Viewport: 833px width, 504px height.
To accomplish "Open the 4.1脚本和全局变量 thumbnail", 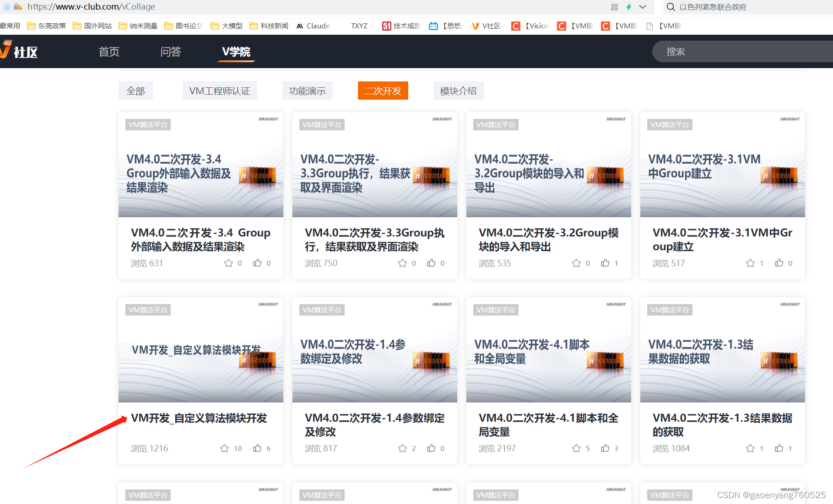I will [x=549, y=350].
